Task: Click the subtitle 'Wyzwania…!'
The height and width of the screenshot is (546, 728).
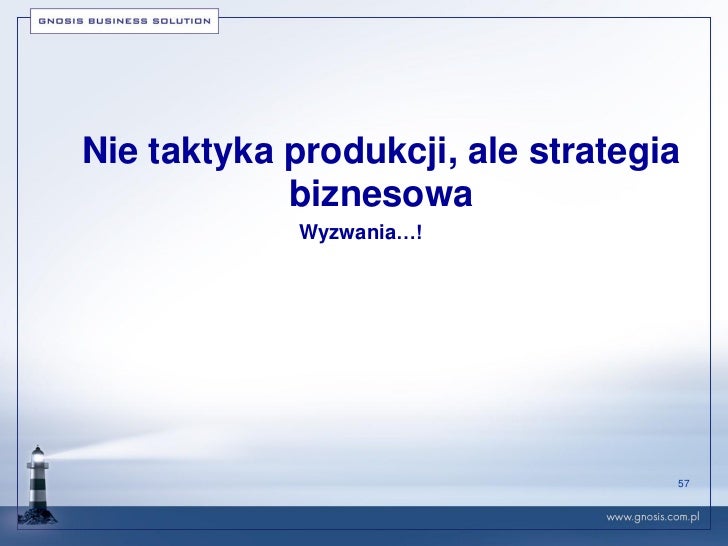Action: click(361, 232)
